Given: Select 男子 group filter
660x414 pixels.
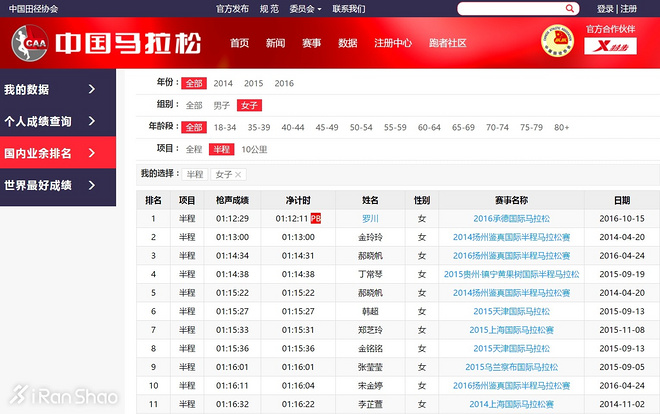Looking at the screenshot, I should tap(221, 105).
